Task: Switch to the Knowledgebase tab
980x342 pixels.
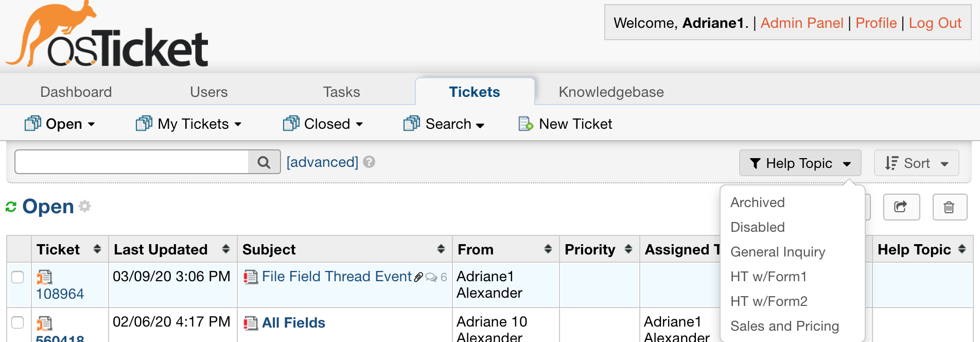Action: click(611, 92)
